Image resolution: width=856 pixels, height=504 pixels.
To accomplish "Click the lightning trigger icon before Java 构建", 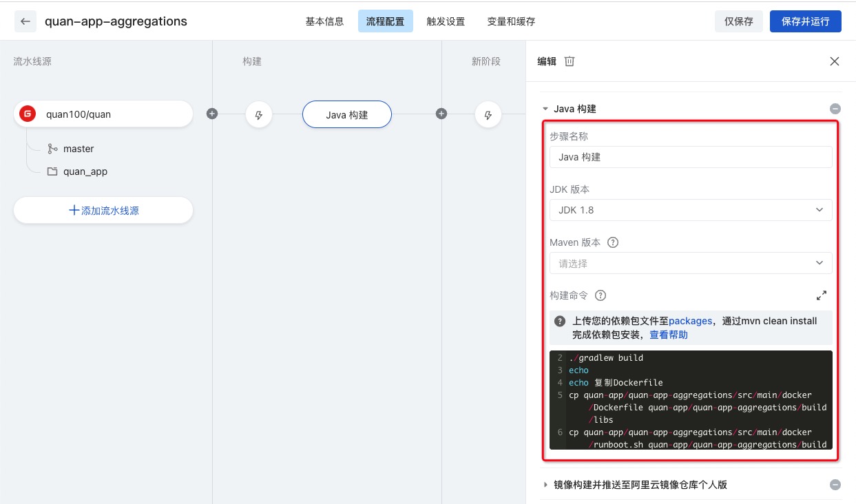I will (259, 114).
